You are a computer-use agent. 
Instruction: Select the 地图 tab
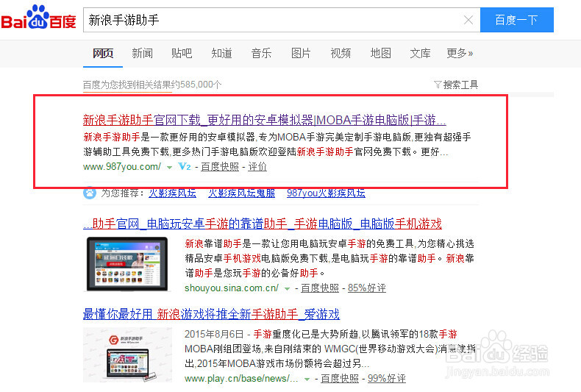click(380, 54)
